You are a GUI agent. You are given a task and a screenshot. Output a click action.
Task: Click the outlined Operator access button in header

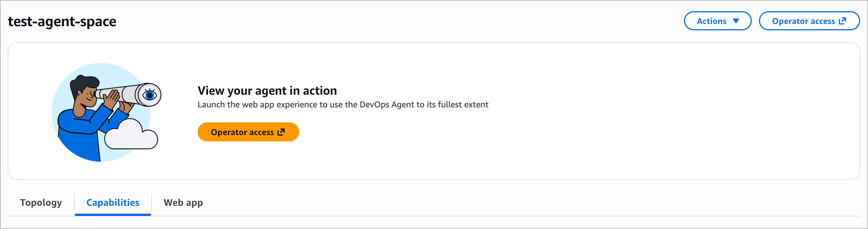pos(809,21)
